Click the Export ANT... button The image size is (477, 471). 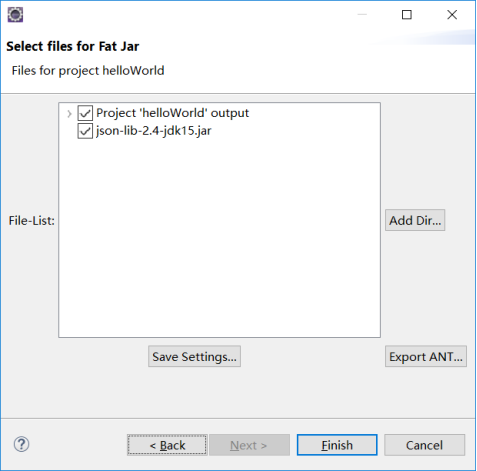[x=426, y=357]
